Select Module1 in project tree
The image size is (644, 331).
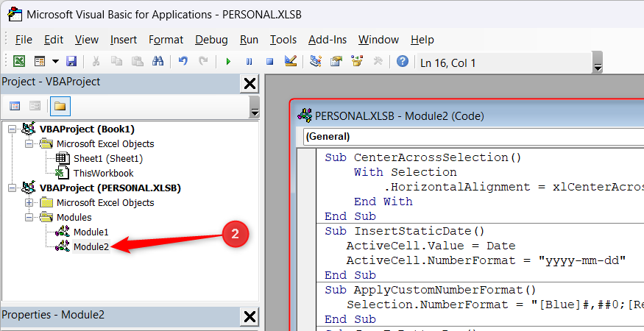coord(91,232)
